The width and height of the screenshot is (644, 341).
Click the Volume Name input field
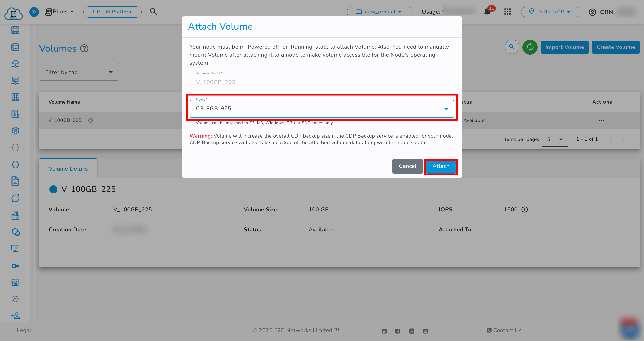[322, 82]
